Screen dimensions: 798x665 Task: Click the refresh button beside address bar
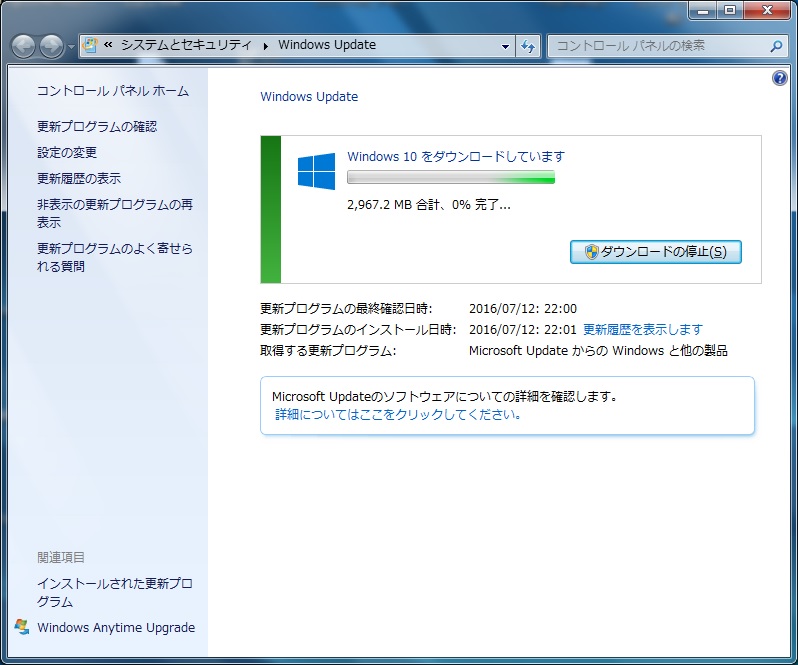(x=528, y=46)
